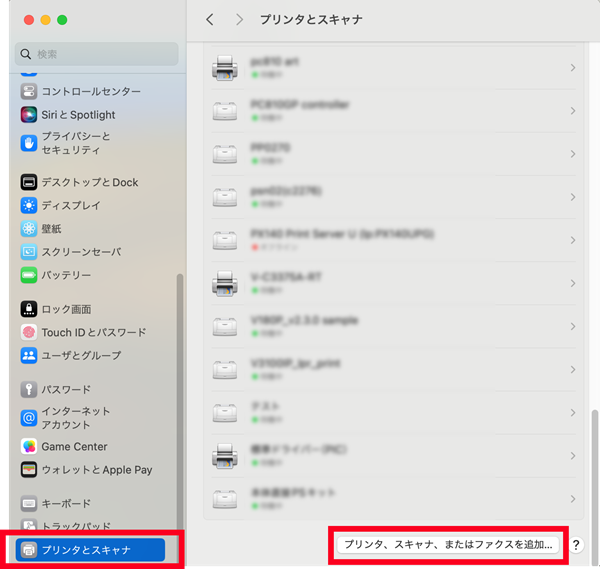Open the バッテリー battery icon

30,275
